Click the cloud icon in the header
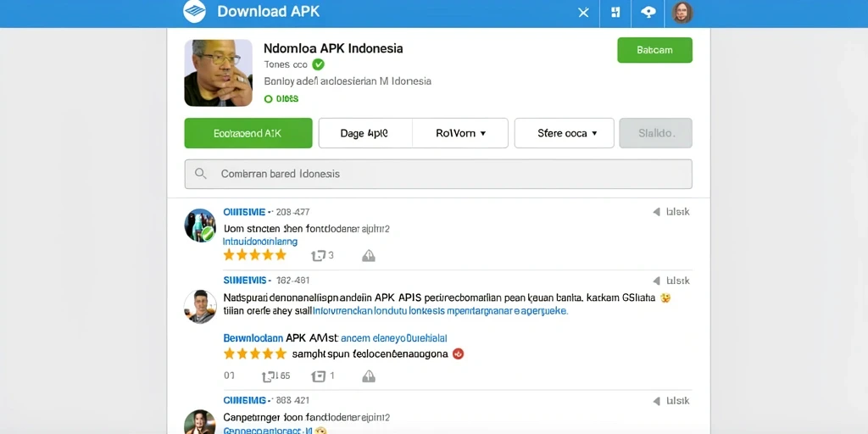This screenshot has width=868, height=434. (648, 12)
